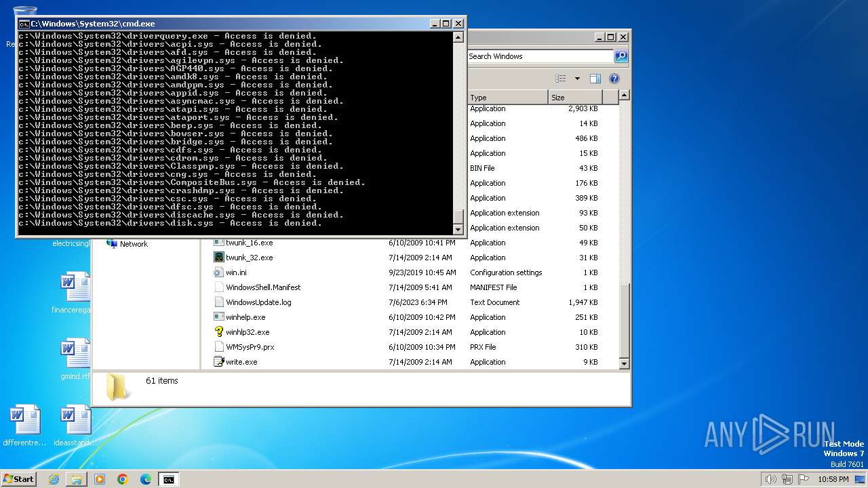Click the winhlp32.exe question mark icon

218,332
